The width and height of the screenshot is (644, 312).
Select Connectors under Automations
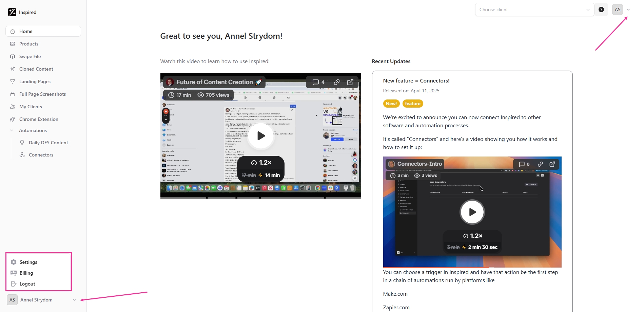click(41, 155)
